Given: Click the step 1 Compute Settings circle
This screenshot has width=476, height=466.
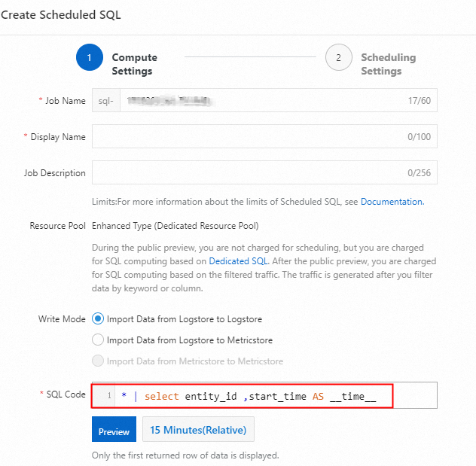Looking at the screenshot, I should [x=89, y=57].
